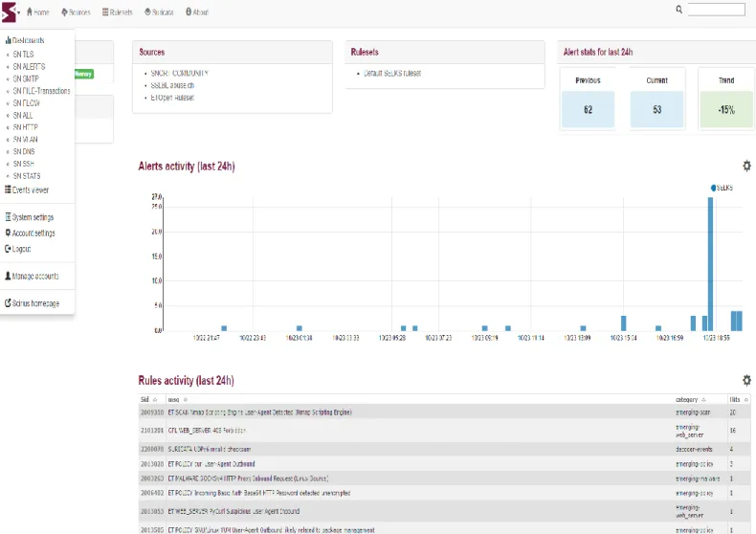Click ET WEB_SERVER PyCurl Suspicious message
Screen dimensions: 756x534
point(233,511)
